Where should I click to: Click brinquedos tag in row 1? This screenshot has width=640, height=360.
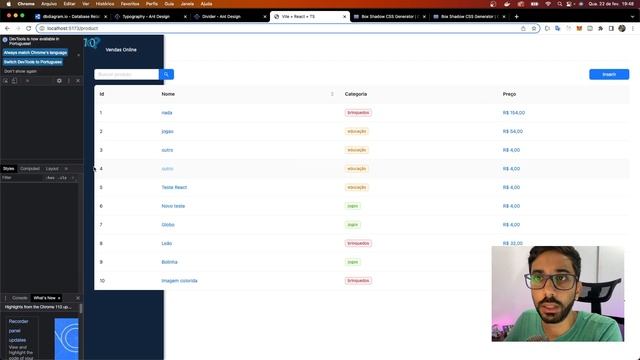[358, 113]
